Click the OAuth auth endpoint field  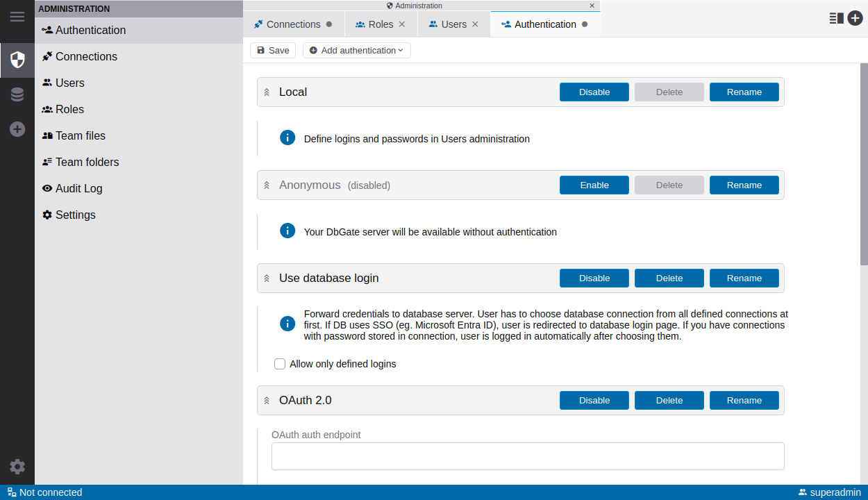tap(527, 456)
